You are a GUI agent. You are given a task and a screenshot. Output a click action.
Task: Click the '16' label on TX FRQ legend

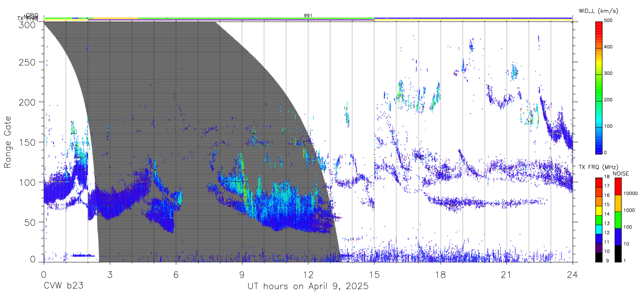[607, 195]
